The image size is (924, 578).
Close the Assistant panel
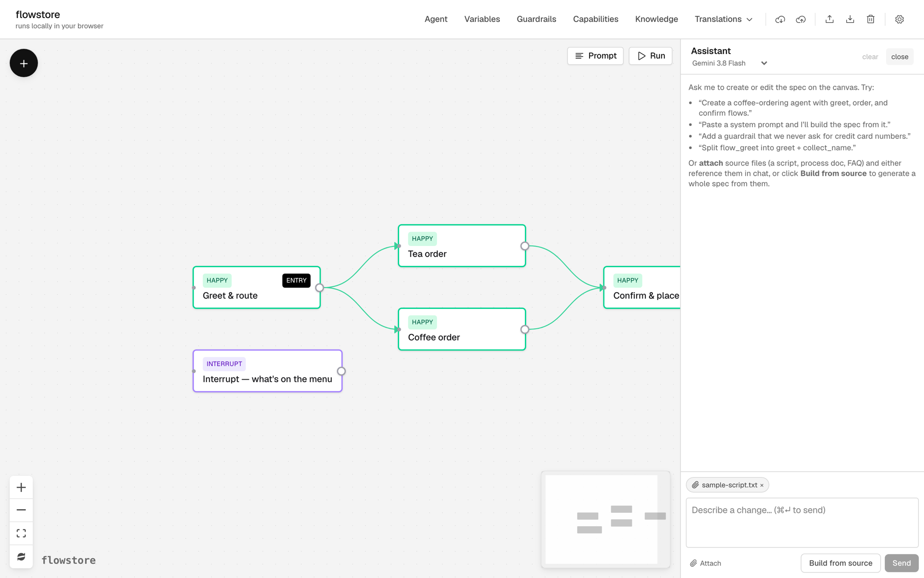coord(899,57)
